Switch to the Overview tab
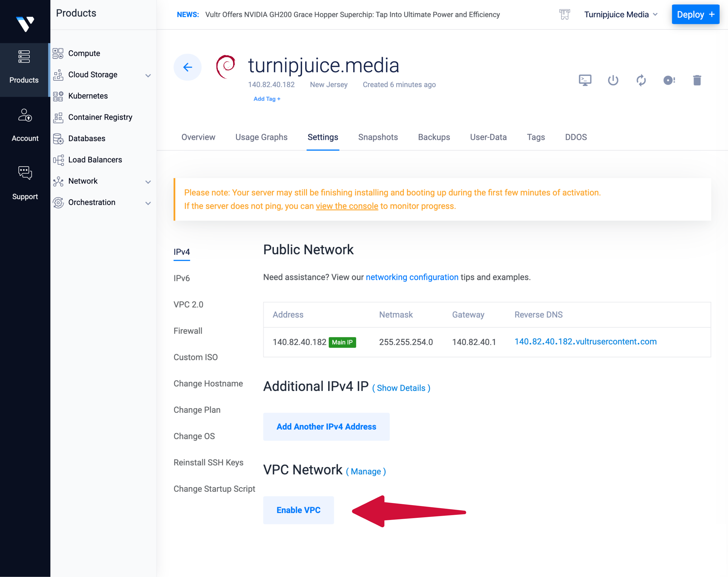 coord(198,137)
